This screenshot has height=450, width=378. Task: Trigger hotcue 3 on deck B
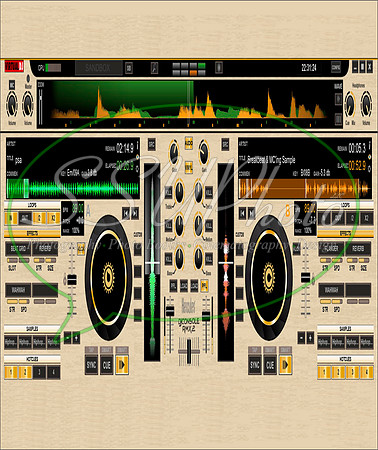[x=352, y=372]
